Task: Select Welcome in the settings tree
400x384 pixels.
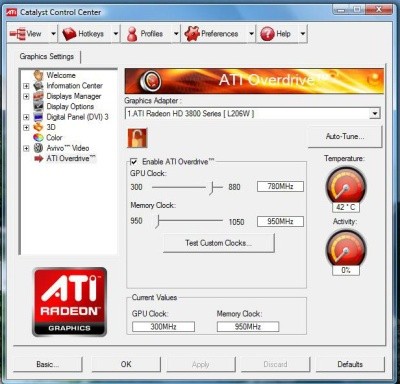Action: click(61, 75)
